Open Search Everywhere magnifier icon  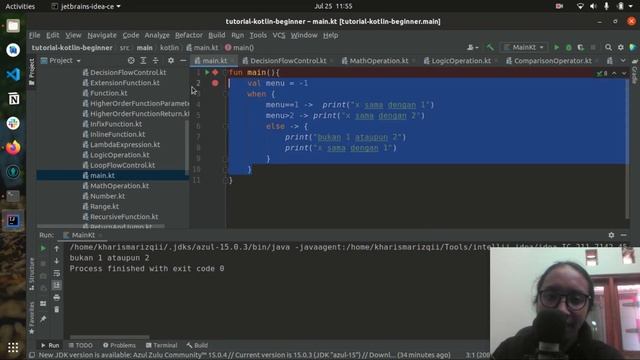pos(608,47)
